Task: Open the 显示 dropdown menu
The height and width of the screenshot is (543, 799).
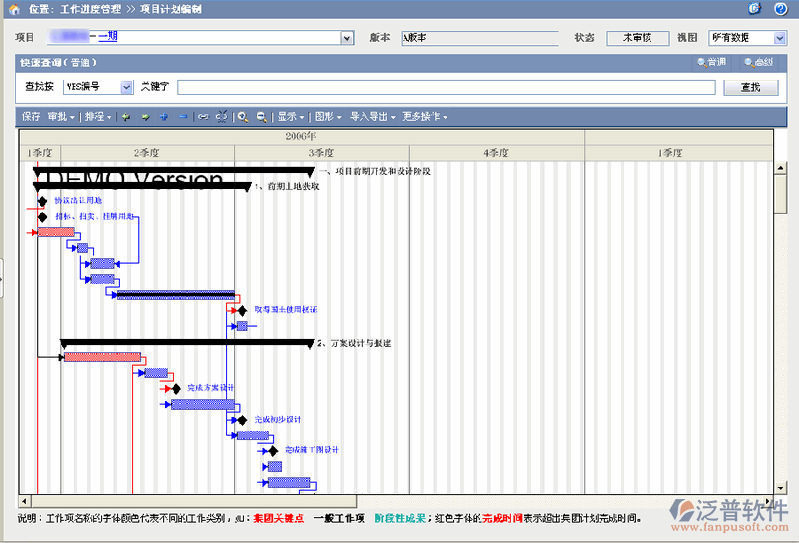Action: (291, 117)
